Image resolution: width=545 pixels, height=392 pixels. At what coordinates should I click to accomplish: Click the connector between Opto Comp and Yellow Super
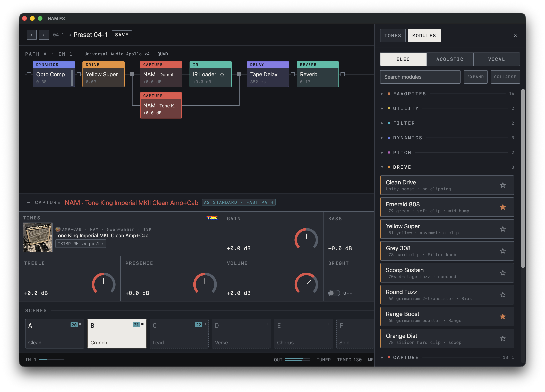click(x=79, y=74)
